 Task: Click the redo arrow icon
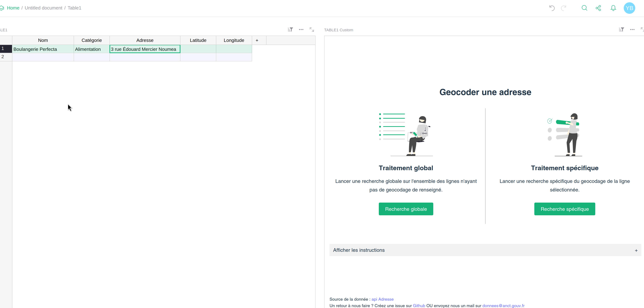pyautogui.click(x=564, y=8)
